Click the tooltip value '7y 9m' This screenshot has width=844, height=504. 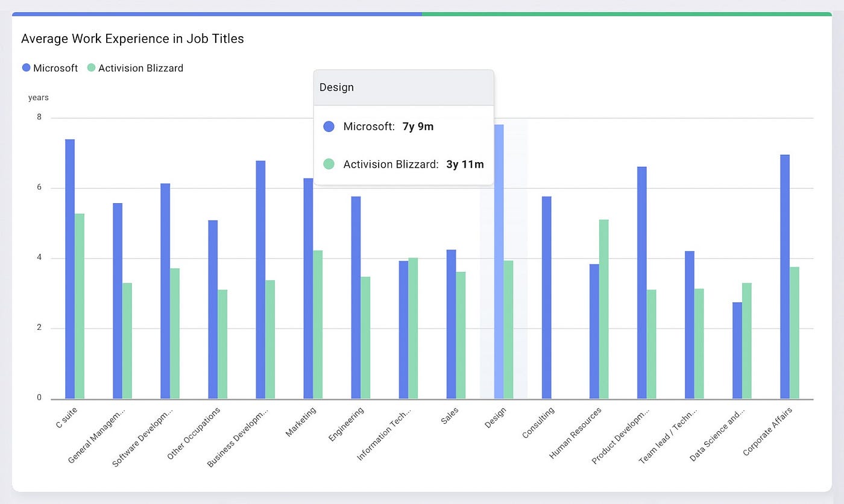pos(418,127)
